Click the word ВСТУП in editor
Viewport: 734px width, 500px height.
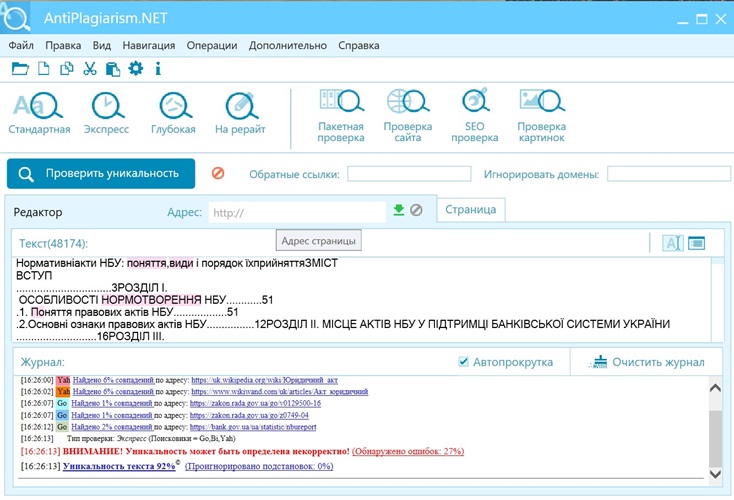pyautogui.click(x=34, y=275)
